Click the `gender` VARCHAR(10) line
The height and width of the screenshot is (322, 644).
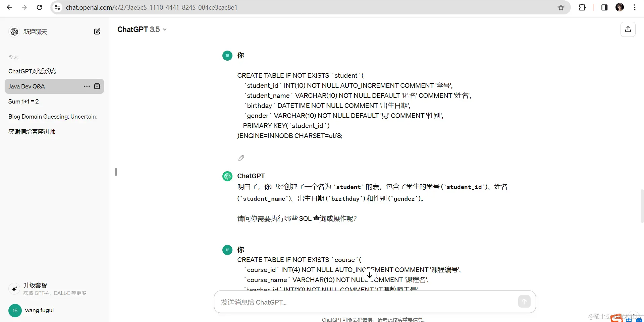343,116
